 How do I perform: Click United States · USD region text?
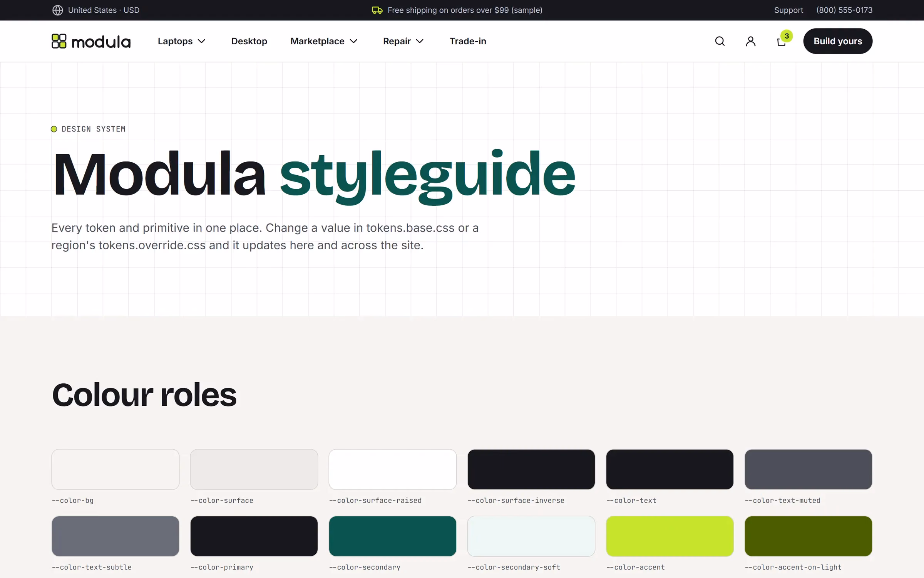[104, 10]
